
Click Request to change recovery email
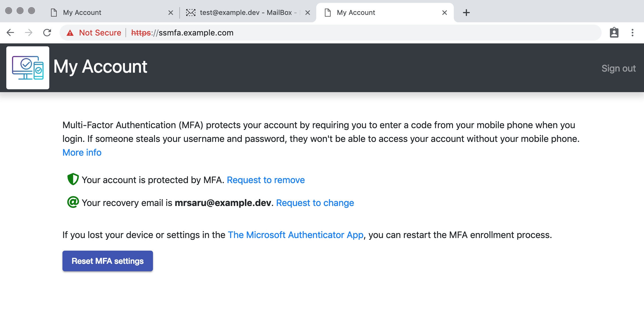point(315,203)
